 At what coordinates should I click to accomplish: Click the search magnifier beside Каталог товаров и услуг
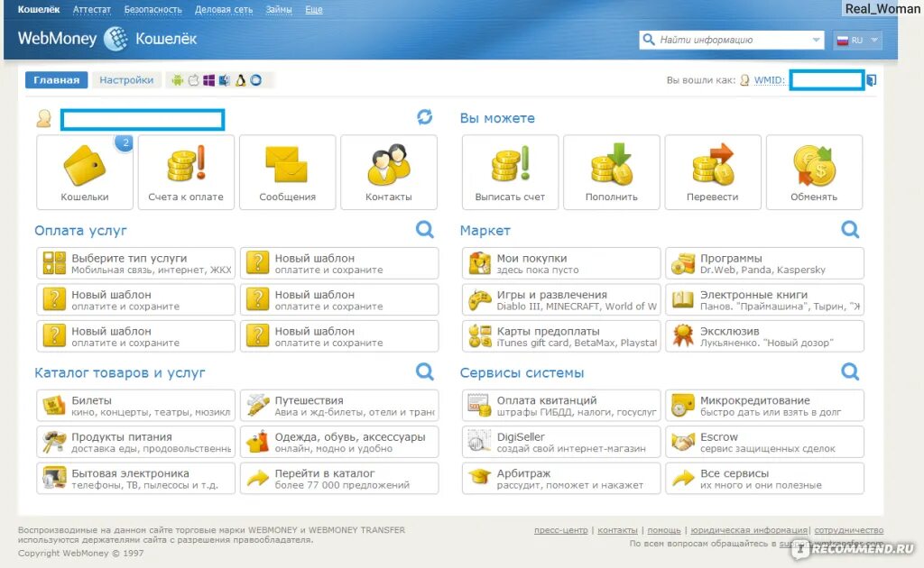(424, 371)
